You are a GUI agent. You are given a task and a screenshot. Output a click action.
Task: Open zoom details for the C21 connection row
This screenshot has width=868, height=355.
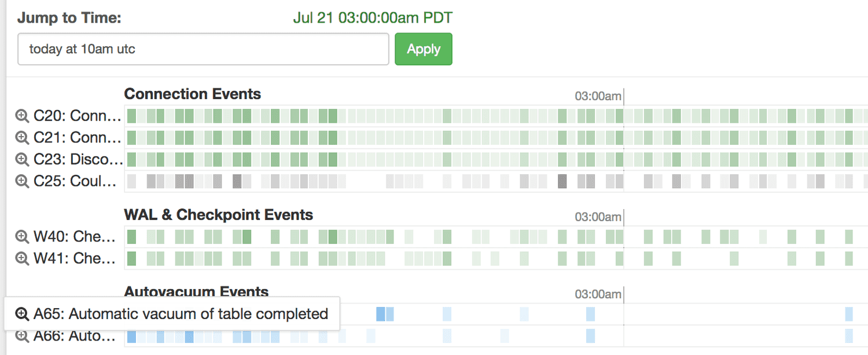click(x=21, y=137)
